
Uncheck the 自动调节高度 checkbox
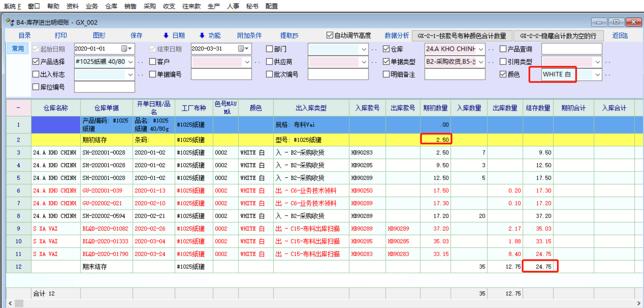329,35
